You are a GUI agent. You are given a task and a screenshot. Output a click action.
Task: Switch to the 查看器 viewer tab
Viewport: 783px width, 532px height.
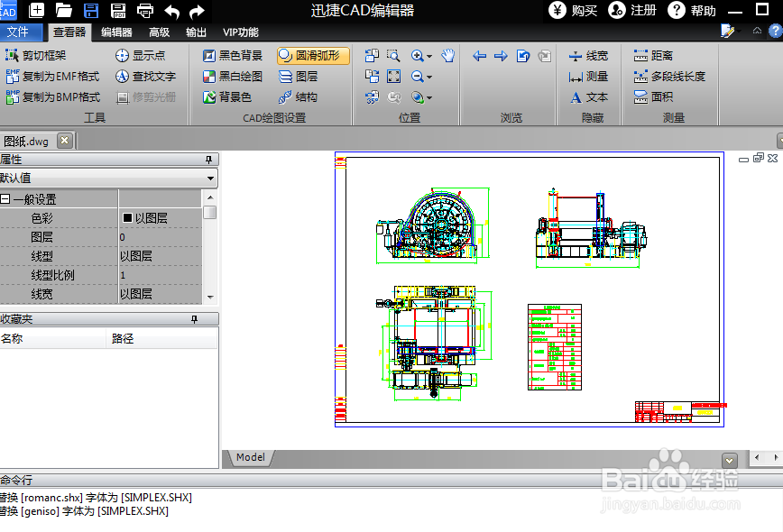click(70, 32)
